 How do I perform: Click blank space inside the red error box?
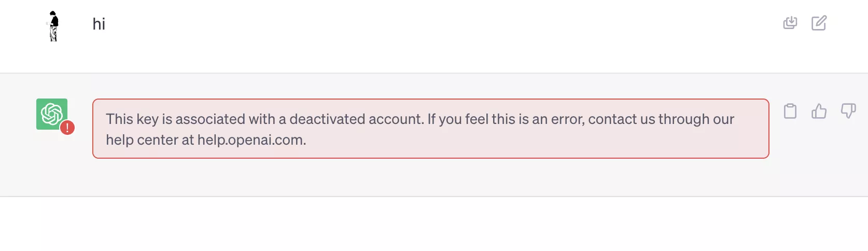pos(519,141)
